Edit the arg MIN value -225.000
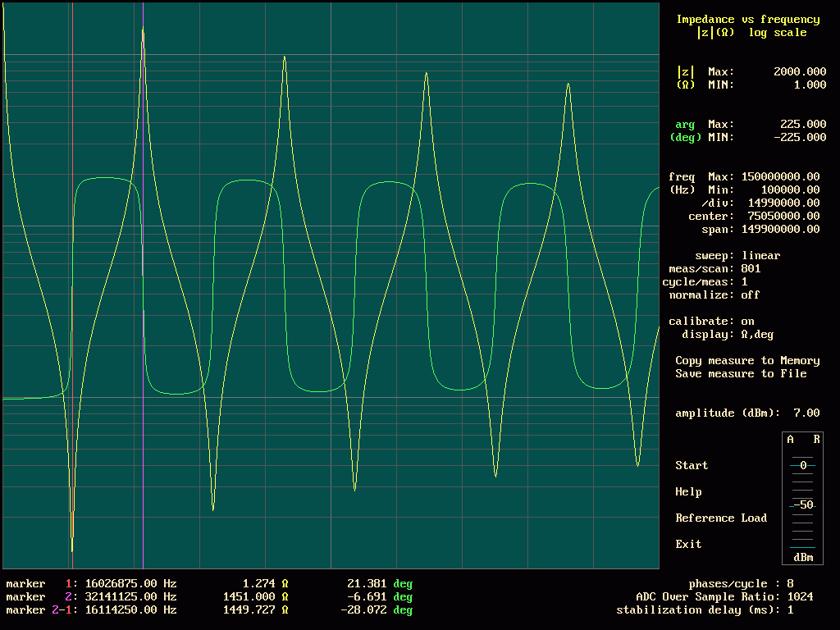Viewport: 840px width, 630px height. [800, 137]
